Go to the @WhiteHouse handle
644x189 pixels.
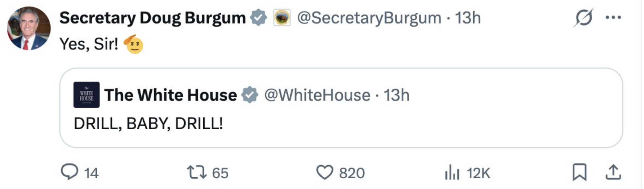[x=317, y=95]
